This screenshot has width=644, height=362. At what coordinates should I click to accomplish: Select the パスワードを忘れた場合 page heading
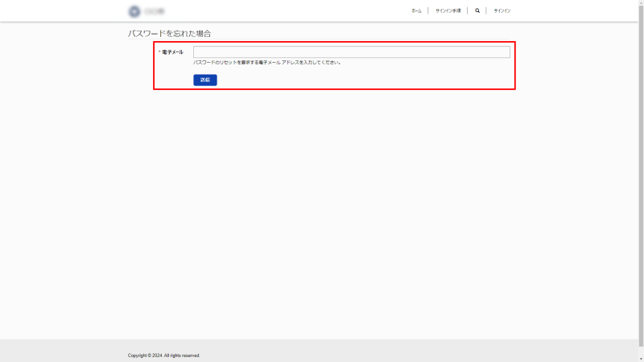click(169, 34)
